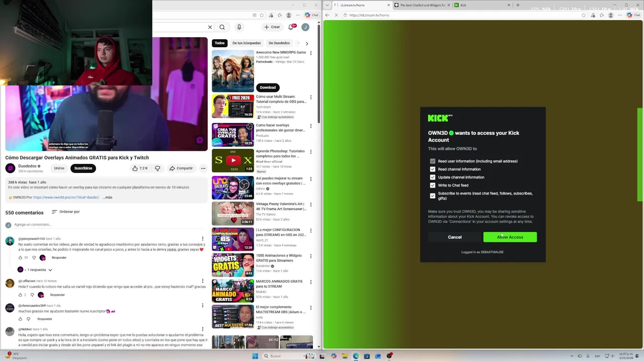Uncheck Update channel information checkbox
This screenshot has width=644, height=362.
(433, 177)
